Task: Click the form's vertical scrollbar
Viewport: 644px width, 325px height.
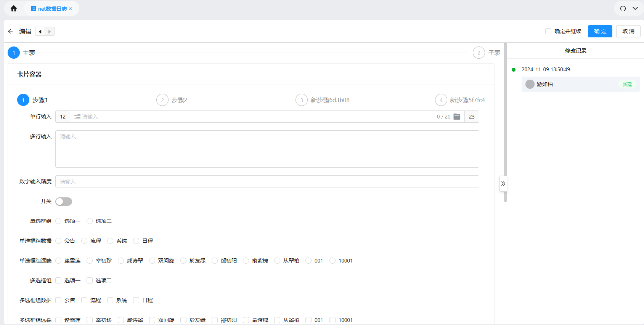Action: tap(505, 122)
